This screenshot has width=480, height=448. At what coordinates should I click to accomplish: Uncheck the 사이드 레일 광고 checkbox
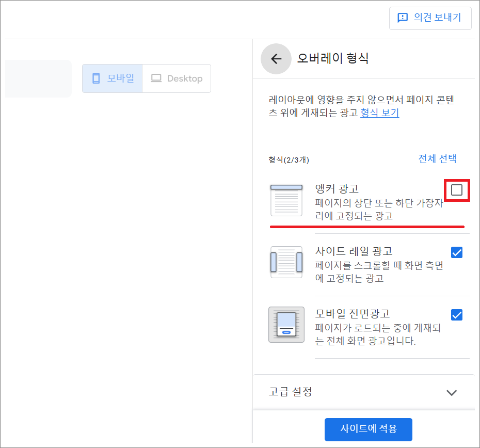click(457, 252)
